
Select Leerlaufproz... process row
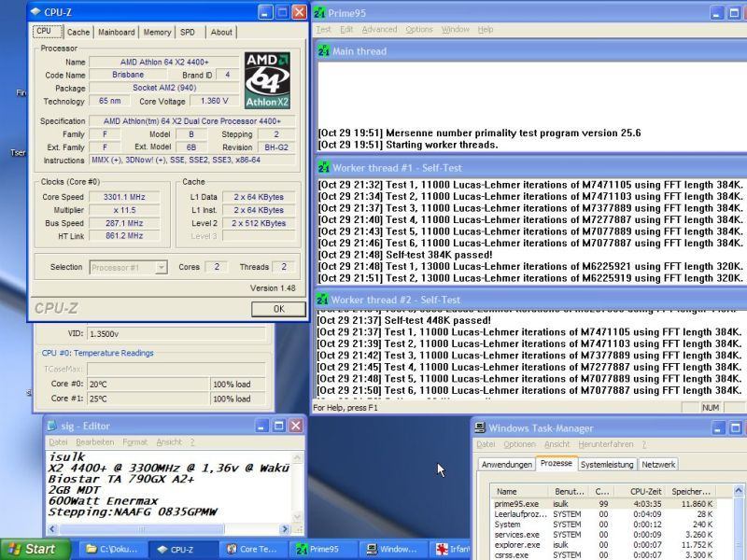point(603,514)
